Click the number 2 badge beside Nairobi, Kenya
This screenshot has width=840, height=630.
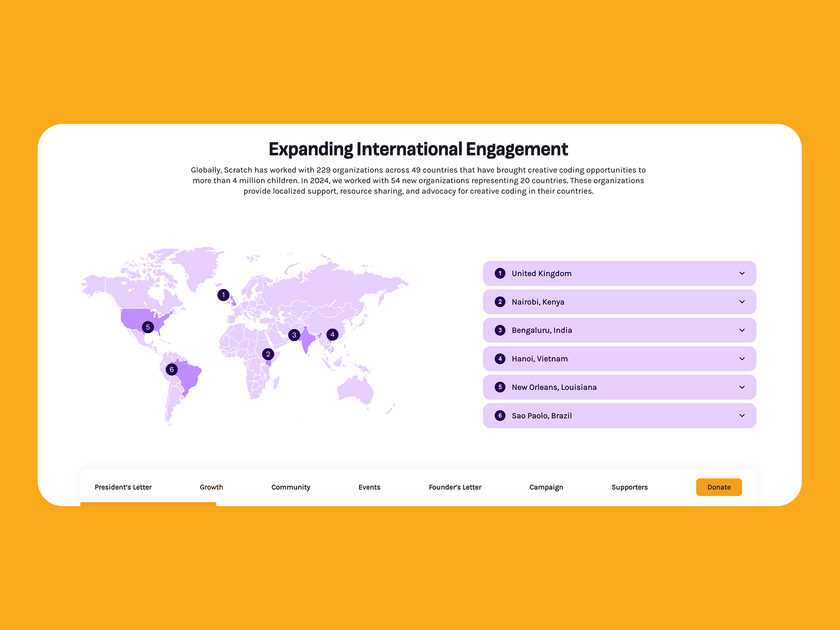[x=500, y=302]
